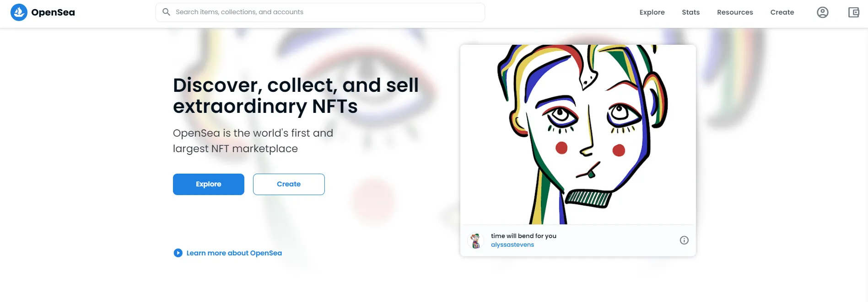868x302 pixels.
Task: Follow the Learn more about OpenSea link
Action: (x=234, y=253)
